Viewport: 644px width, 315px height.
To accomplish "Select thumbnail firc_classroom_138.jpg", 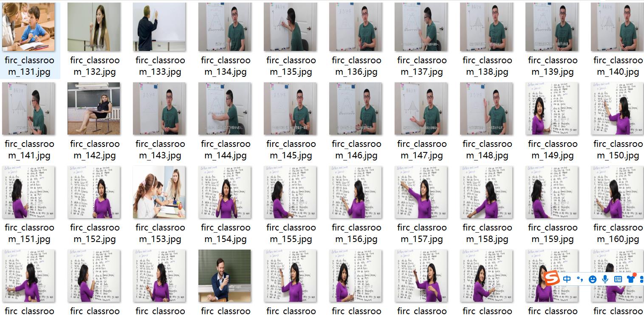I will [486, 27].
